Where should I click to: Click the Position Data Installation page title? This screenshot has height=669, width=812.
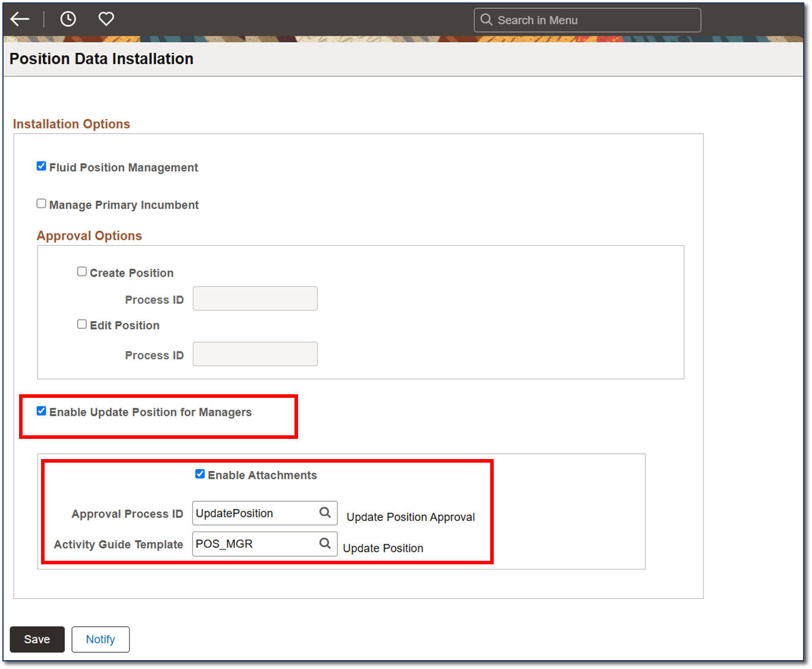[102, 59]
